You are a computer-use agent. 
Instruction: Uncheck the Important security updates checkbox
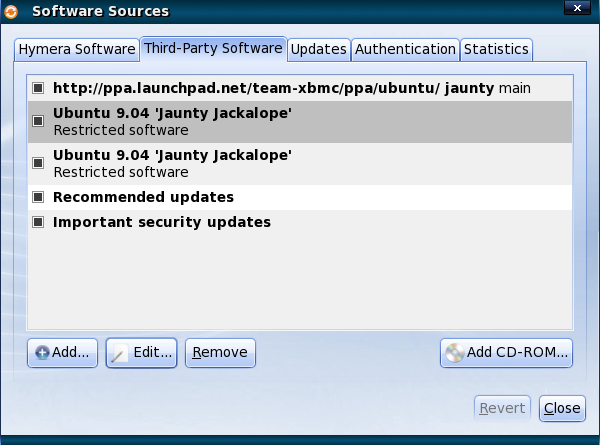[38, 222]
